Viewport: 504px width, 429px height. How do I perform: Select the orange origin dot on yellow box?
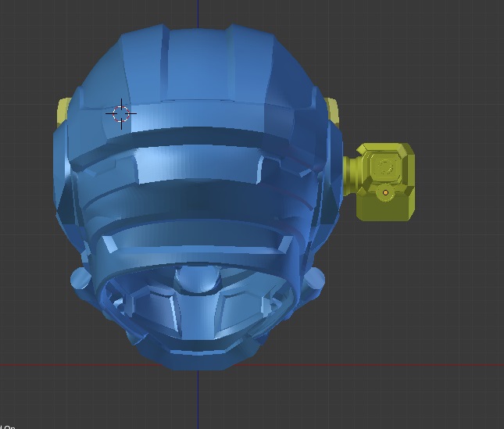coord(385,192)
